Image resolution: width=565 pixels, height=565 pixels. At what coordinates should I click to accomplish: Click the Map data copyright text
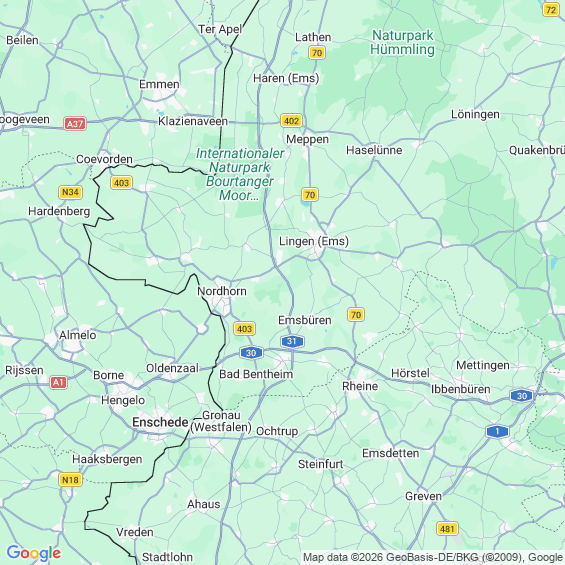pos(433,557)
